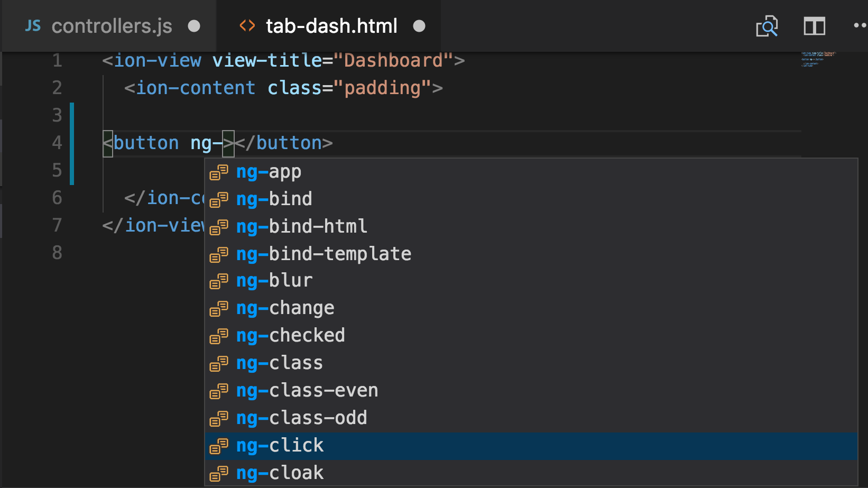868x488 pixels.
Task: Pick ng-blur completion item
Action: pos(531,281)
